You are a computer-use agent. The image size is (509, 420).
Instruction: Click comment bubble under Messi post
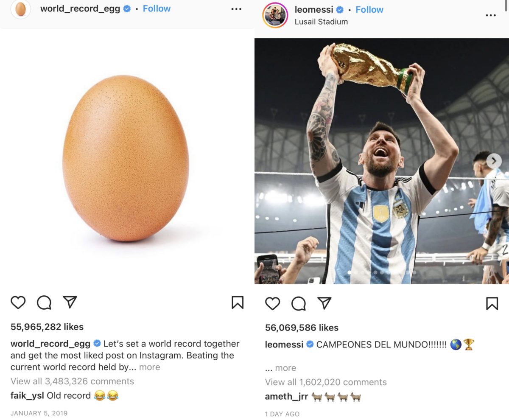(x=299, y=303)
